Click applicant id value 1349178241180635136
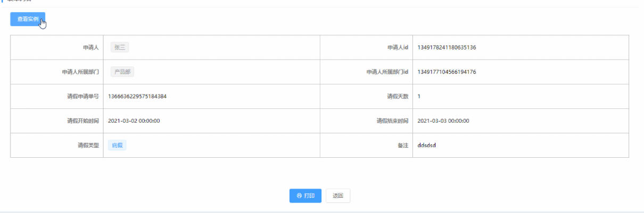This screenshot has height=213, width=644. pos(447,47)
